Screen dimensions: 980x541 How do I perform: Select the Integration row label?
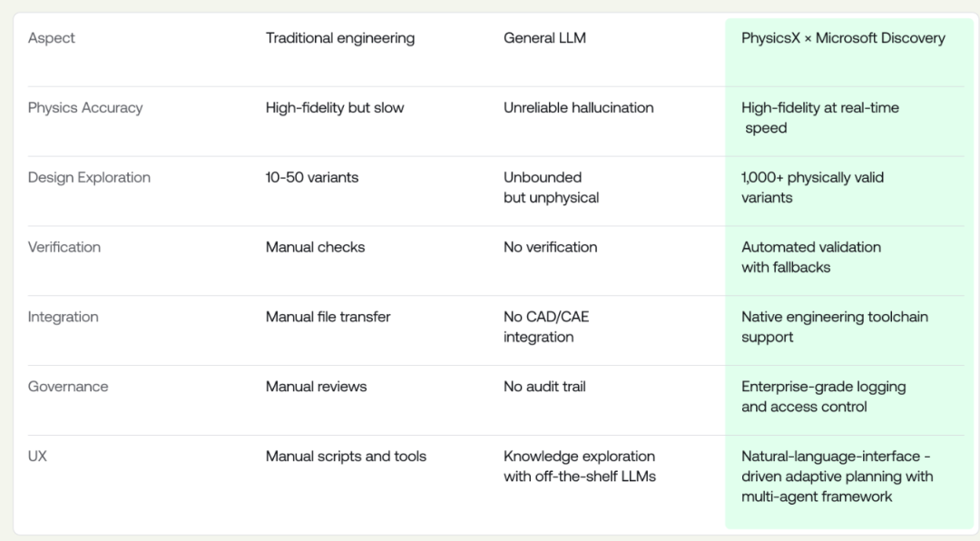pos(63,317)
